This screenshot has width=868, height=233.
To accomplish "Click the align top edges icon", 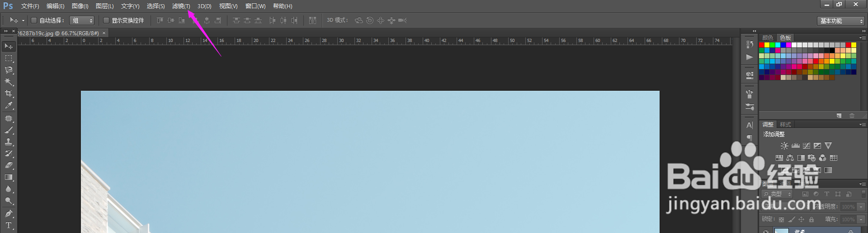I will pyautogui.click(x=160, y=20).
